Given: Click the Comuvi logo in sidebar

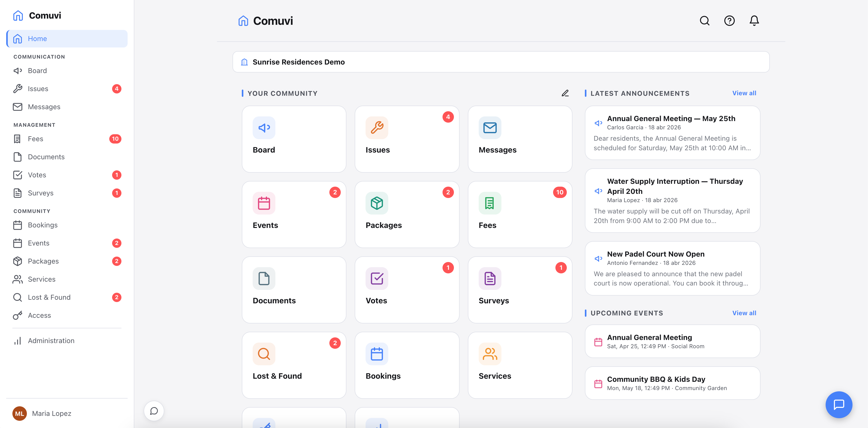Looking at the screenshot, I should click(37, 15).
